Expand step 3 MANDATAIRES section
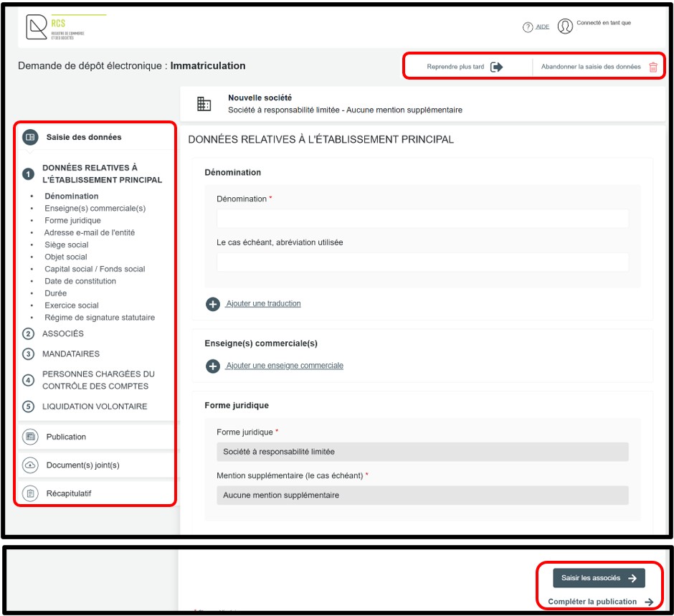The height and width of the screenshot is (616, 674). pyautogui.click(x=70, y=354)
